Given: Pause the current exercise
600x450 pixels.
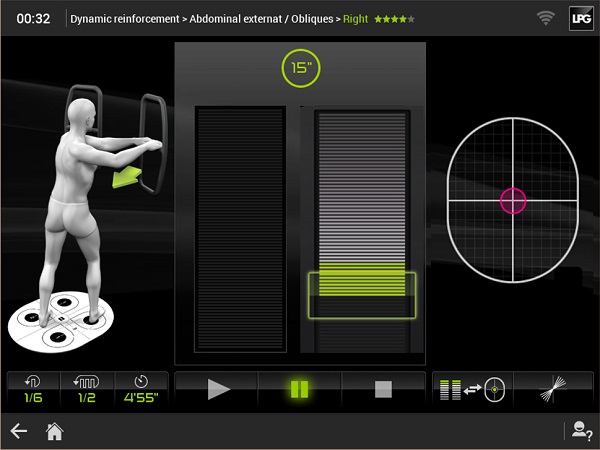Looking at the screenshot, I should (299, 389).
